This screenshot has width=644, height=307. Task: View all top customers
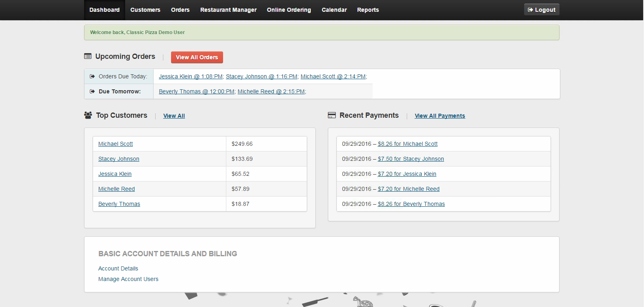(174, 116)
